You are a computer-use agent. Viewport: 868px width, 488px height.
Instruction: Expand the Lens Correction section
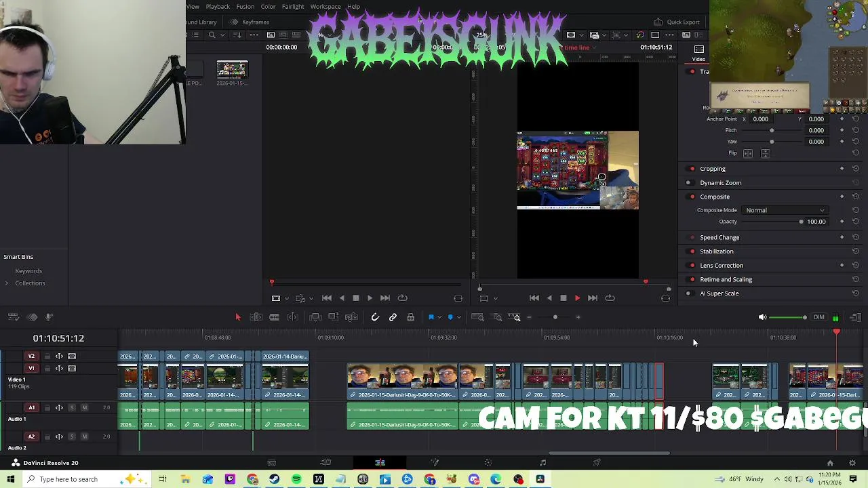[x=722, y=266]
